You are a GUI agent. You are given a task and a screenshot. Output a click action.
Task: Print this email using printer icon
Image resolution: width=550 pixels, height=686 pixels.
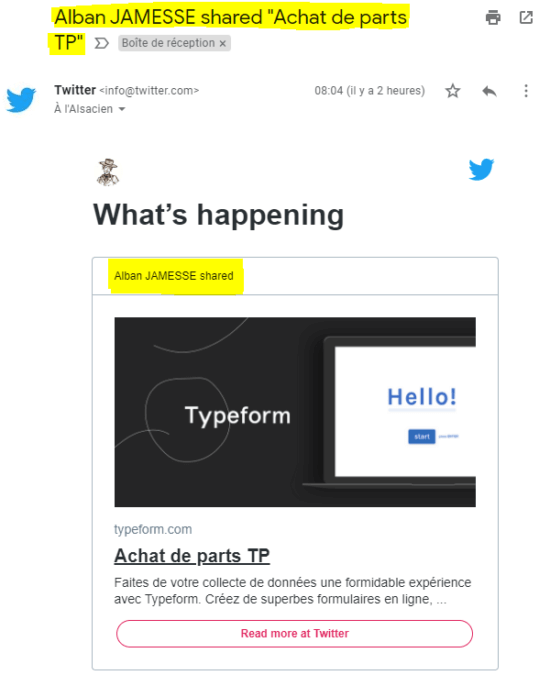coord(493,18)
